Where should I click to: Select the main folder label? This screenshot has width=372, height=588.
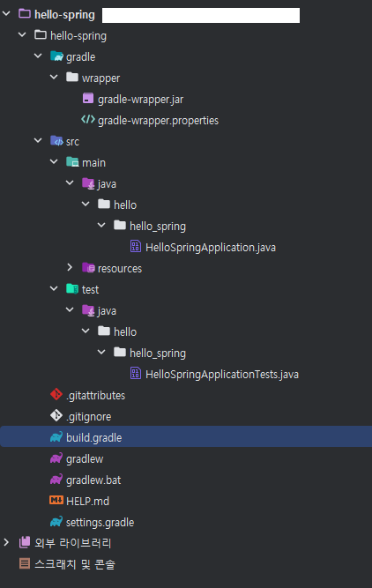coord(93,163)
